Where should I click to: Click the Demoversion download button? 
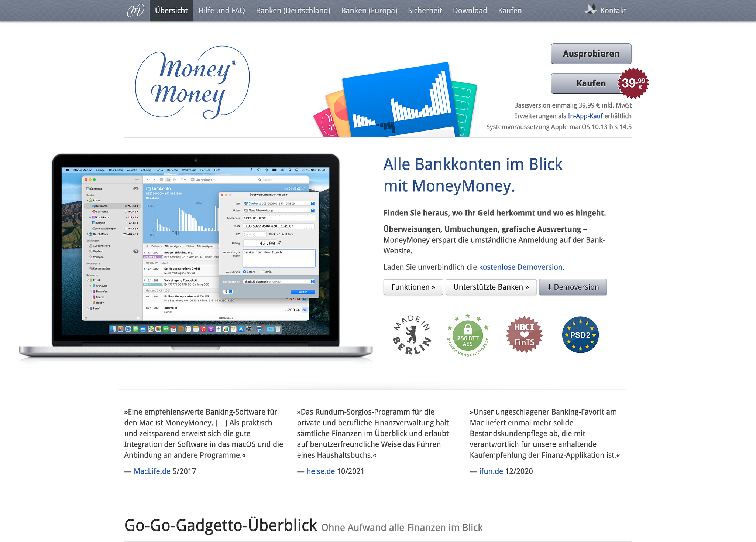573,287
